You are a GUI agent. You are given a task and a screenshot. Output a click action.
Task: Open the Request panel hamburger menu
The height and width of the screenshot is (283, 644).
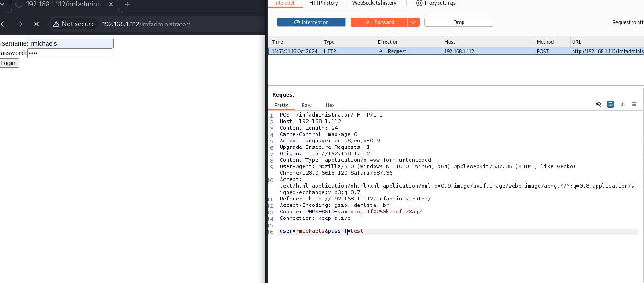(x=634, y=105)
